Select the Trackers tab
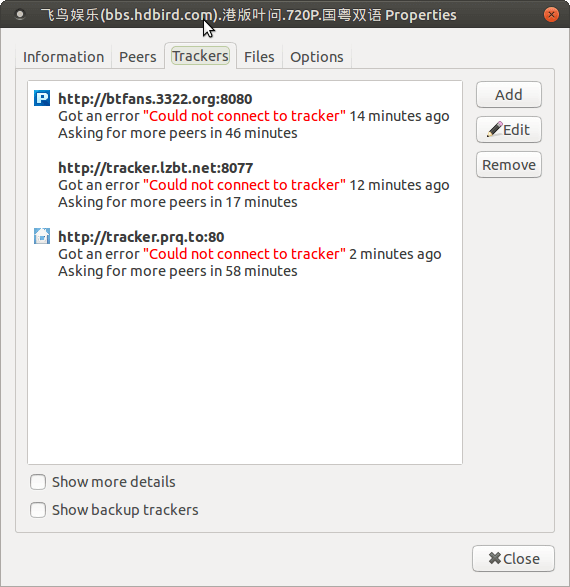 click(200, 56)
